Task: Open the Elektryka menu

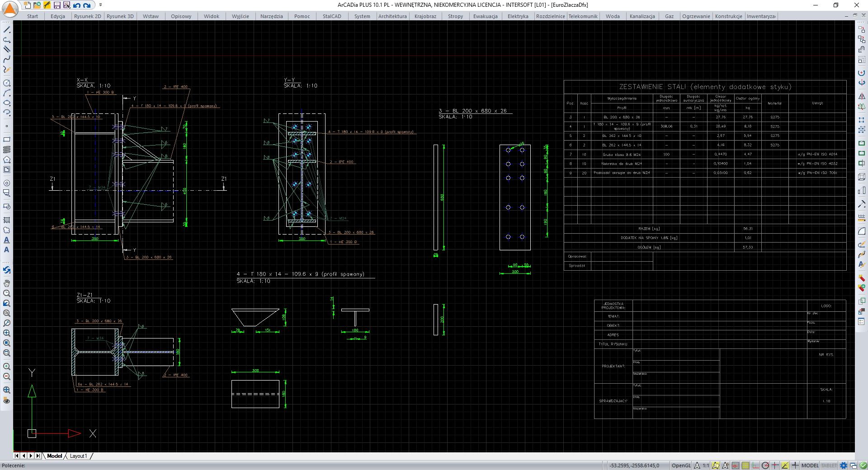Action: (518, 16)
